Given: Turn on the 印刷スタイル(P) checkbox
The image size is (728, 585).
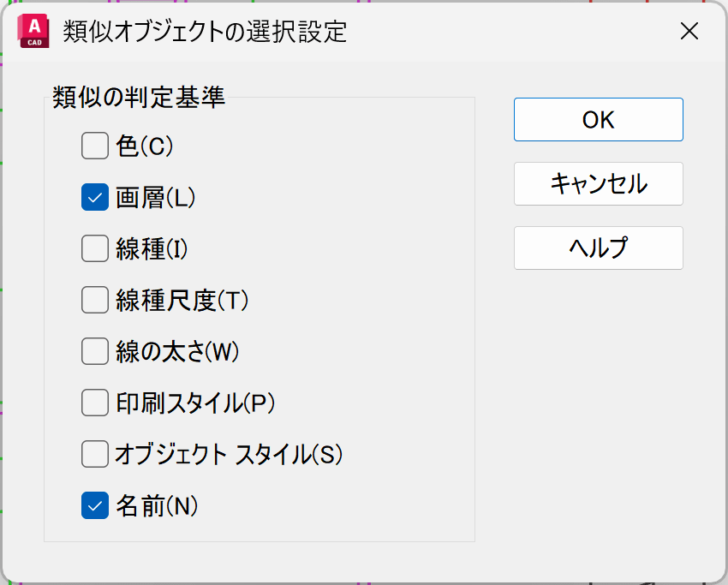Looking at the screenshot, I should pos(94,403).
